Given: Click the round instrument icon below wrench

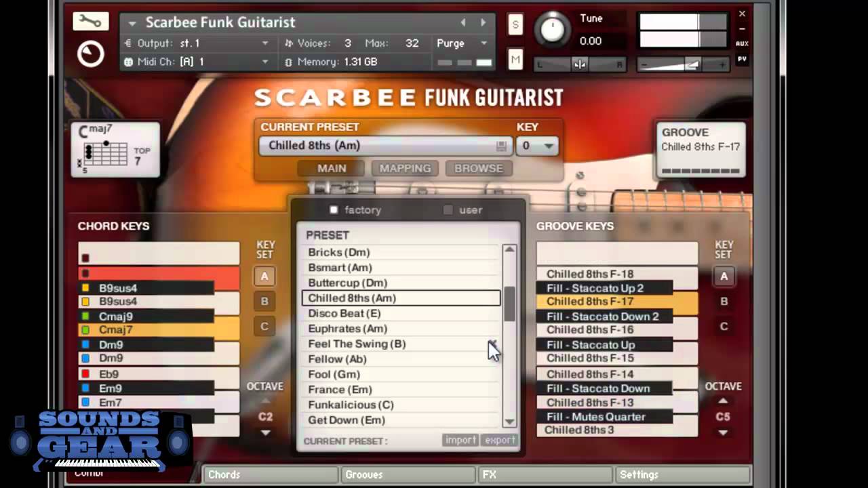Looking at the screenshot, I should tap(91, 54).
